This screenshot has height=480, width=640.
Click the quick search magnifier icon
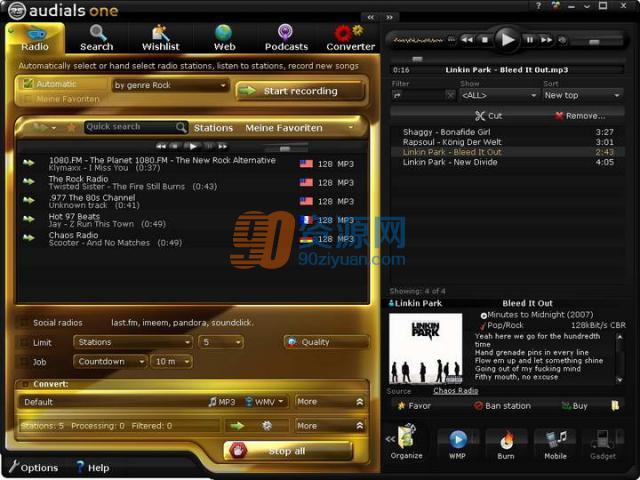point(181,127)
